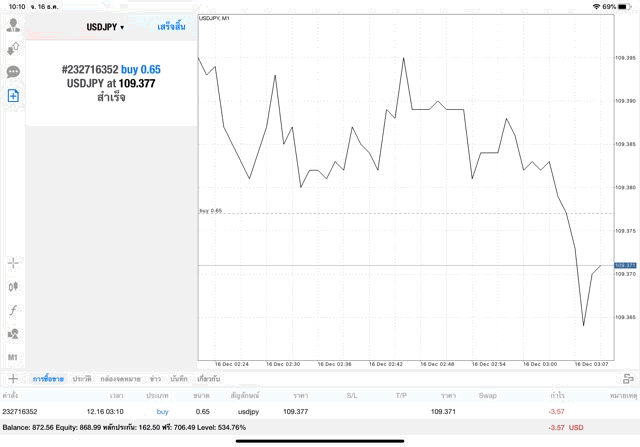
Task: Add a new item with plus icon
Action: pos(13,379)
